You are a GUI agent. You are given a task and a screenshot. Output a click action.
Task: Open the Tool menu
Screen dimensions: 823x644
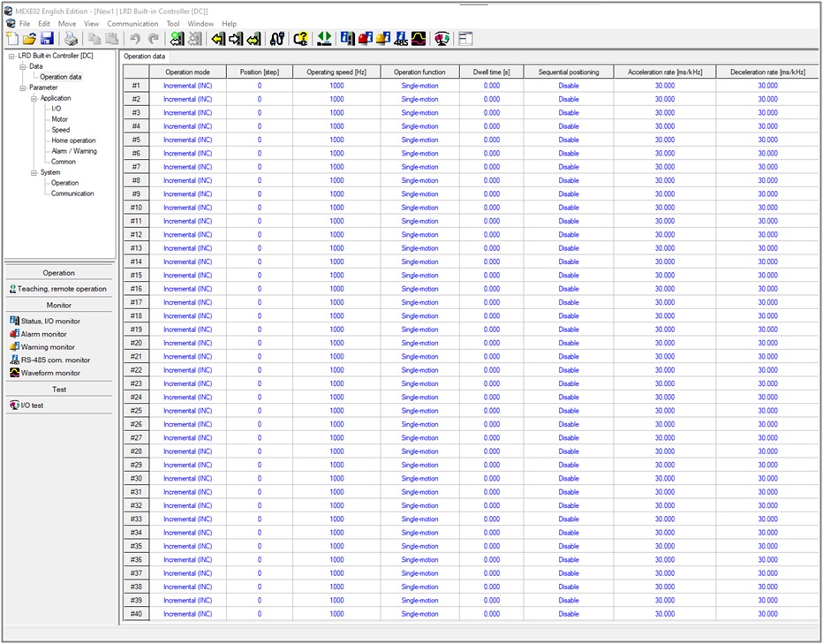tap(173, 24)
